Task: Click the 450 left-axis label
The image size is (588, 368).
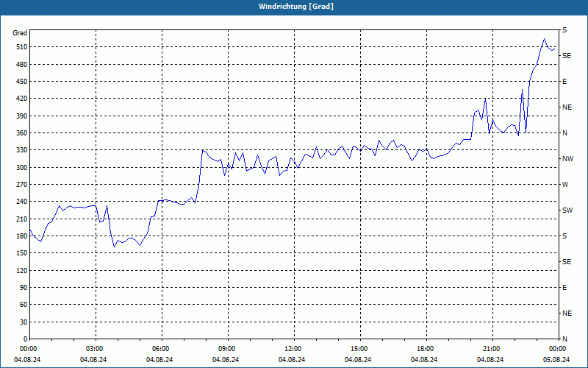Action: (22, 82)
